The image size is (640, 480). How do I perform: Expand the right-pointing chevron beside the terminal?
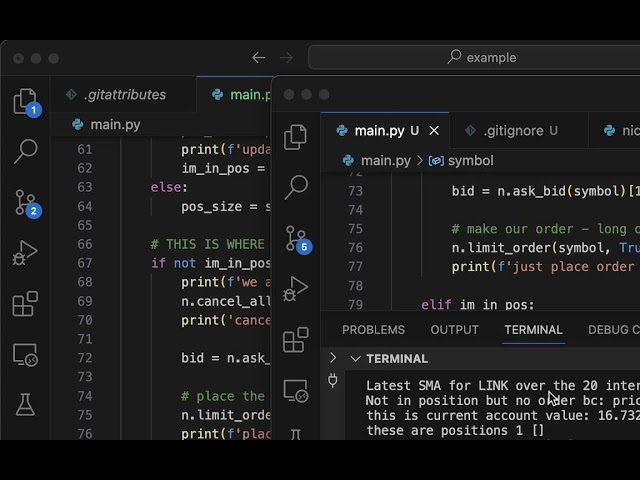[333, 358]
